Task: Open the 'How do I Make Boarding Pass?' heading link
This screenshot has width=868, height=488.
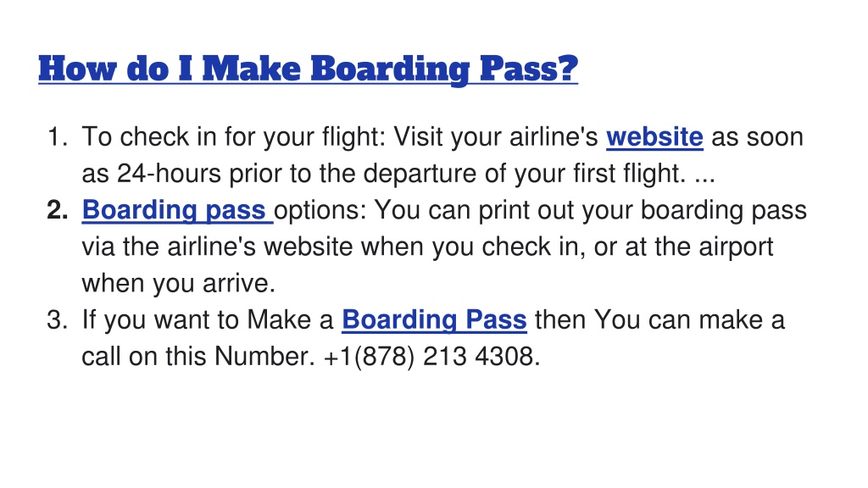Action: pos(309,69)
